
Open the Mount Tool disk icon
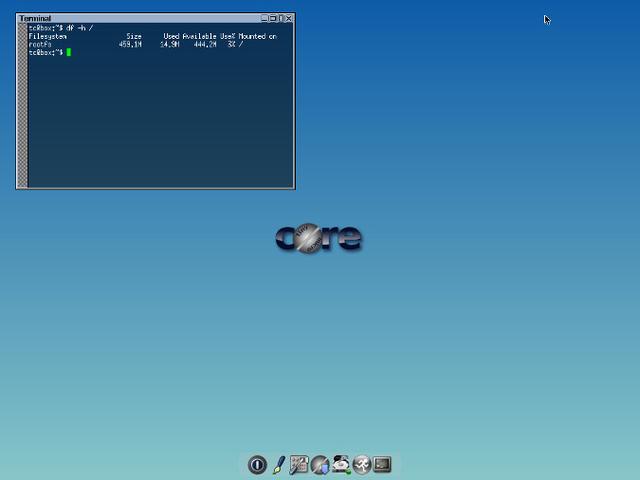tap(320, 465)
